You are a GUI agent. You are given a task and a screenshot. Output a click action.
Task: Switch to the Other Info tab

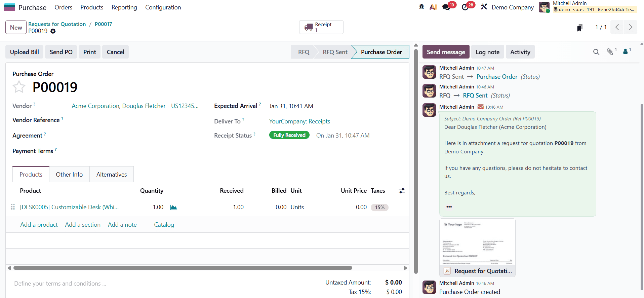[x=69, y=175]
